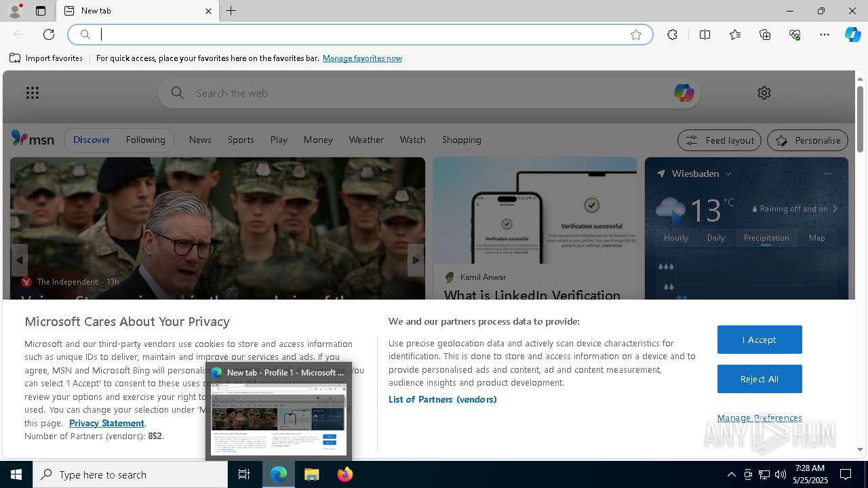This screenshot has height=488, width=868.
Task: Open tab actions menu icon
Action: (x=41, y=11)
